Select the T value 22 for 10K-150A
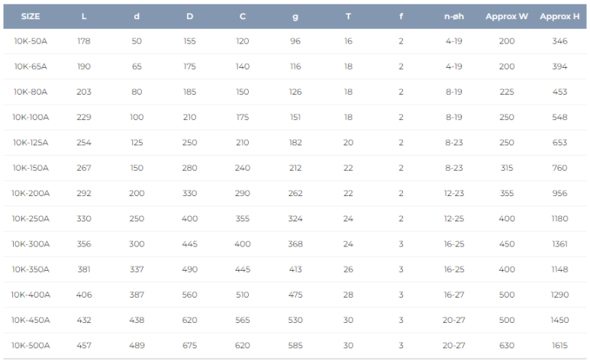The height and width of the screenshot is (364, 590). (348, 168)
